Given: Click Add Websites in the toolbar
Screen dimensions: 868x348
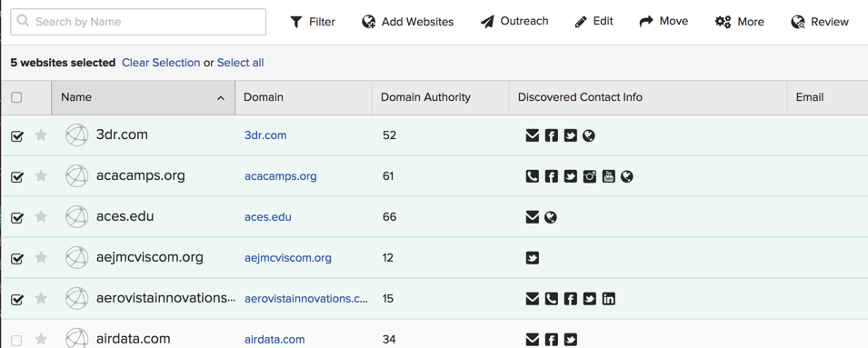Looking at the screenshot, I should point(407,22).
